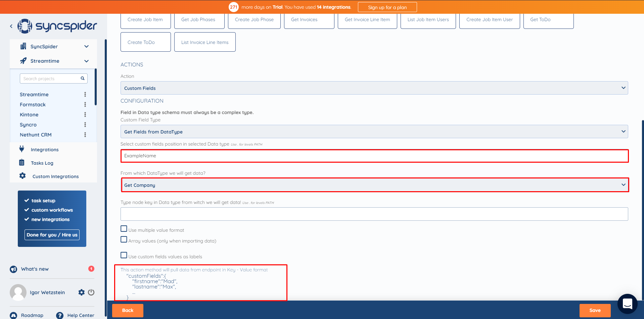
Task: Select the Get Invoices tab
Action: [309, 20]
